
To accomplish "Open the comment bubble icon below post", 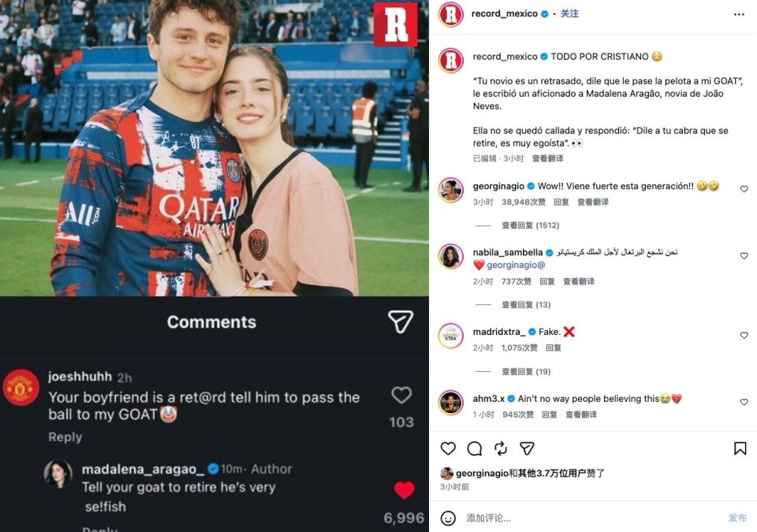I will pyautogui.click(x=475, y=448).
